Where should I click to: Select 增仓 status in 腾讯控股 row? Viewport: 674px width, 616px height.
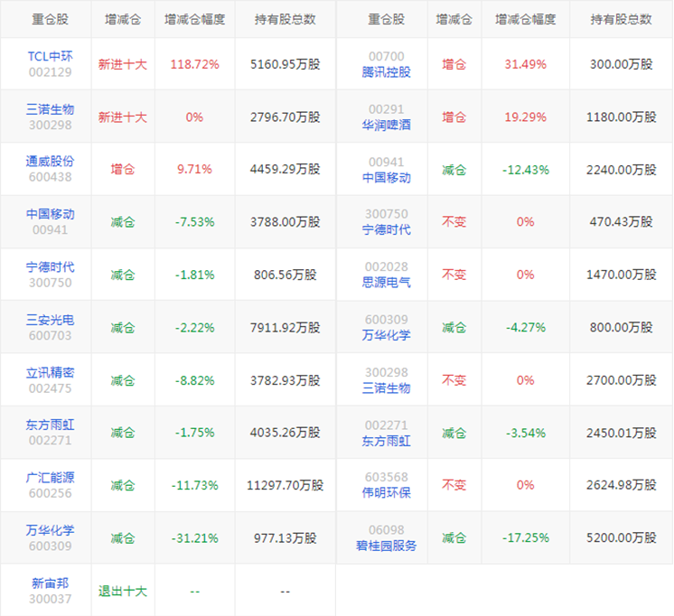click(x=454, y=64)
